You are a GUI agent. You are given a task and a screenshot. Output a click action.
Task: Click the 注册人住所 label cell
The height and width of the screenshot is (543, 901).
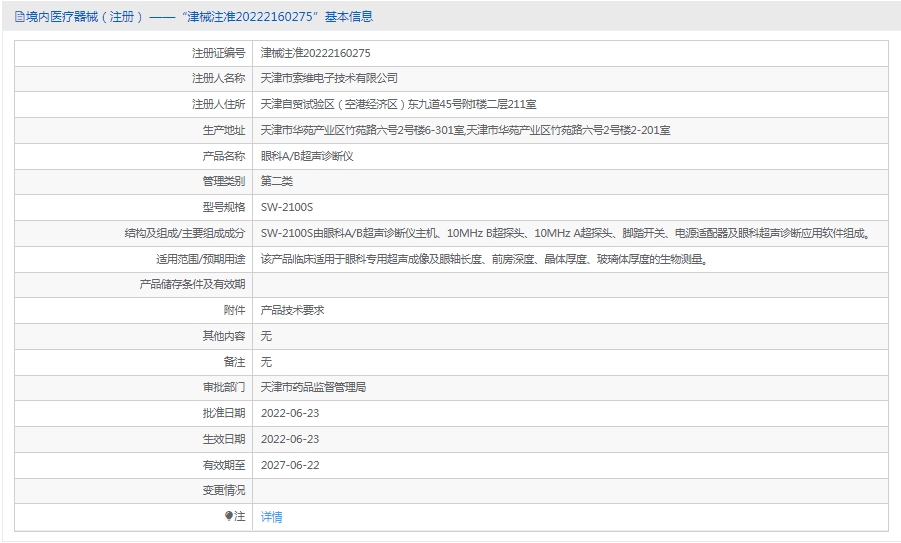point(134,104)
